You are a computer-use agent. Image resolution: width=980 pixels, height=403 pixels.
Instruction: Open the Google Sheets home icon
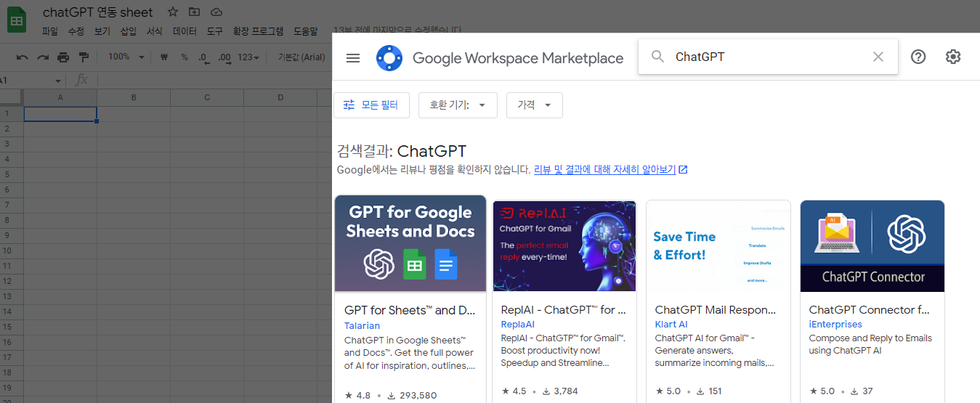[17, 20]
